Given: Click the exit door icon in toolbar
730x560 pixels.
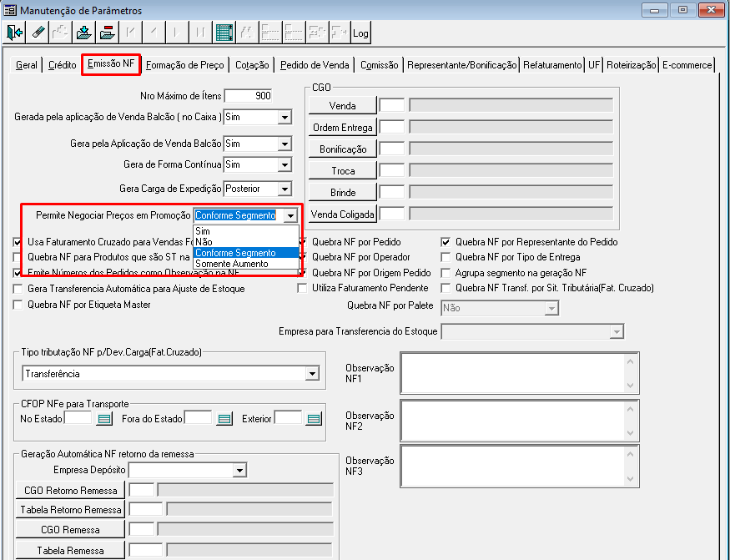Looking at the screenshot, I should pyautogui.click(x=15, y=33).
